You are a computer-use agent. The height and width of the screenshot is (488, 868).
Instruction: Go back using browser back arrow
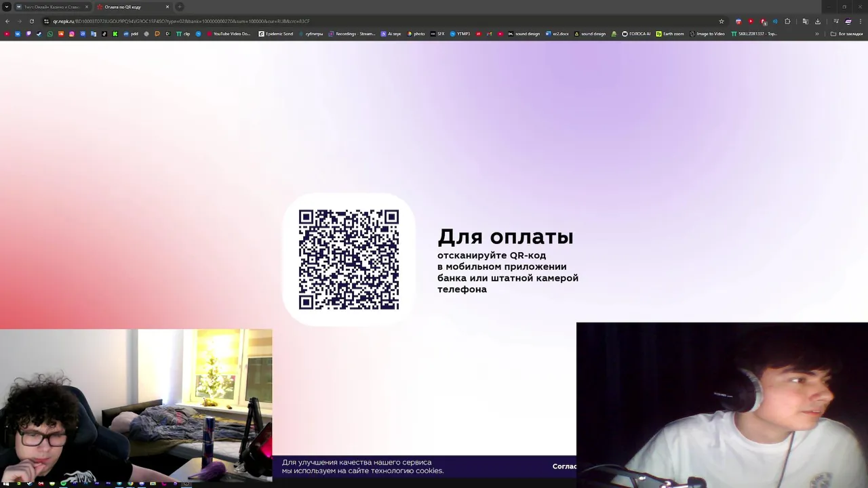coord(7,21)
